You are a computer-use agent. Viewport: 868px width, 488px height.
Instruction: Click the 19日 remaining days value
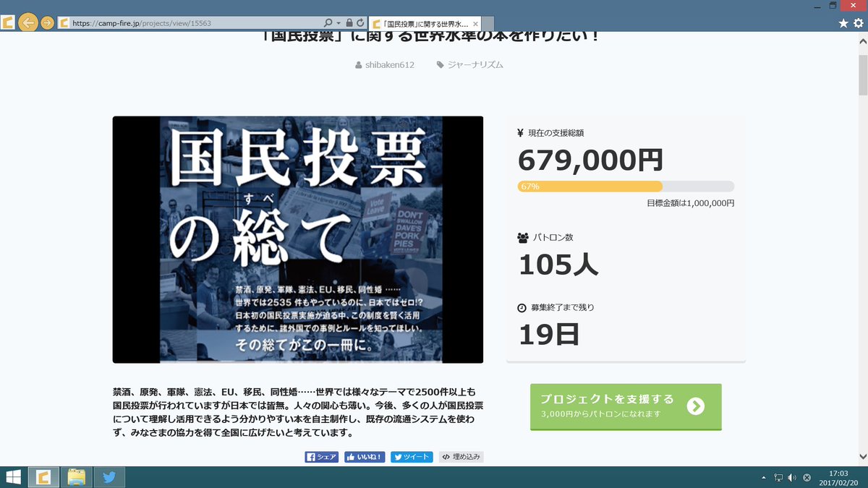point(549,334)
